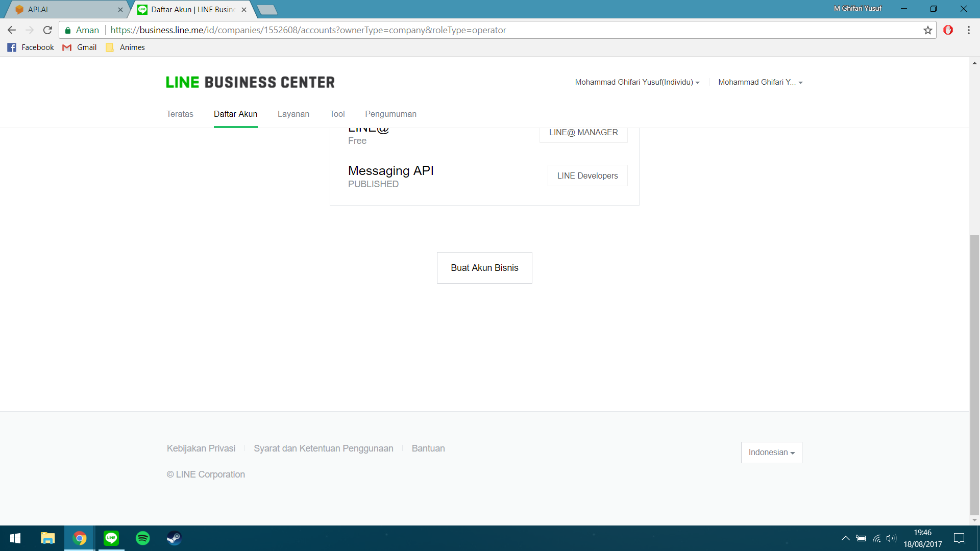Click Buat Akun Bisnis button

tap(484, 268)
